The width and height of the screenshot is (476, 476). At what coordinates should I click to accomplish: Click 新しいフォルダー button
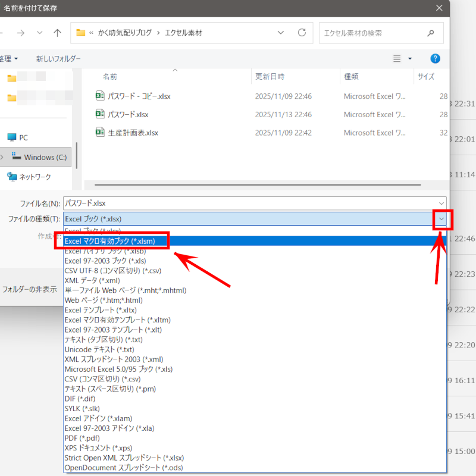(x=58, y=59)
